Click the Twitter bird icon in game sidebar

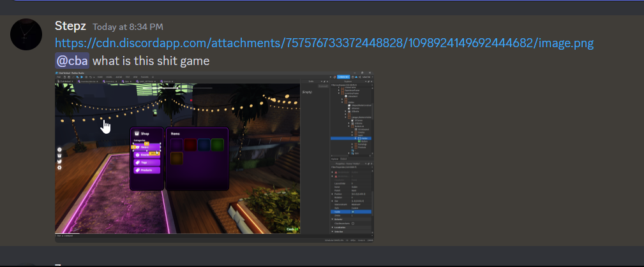(59, 162)
